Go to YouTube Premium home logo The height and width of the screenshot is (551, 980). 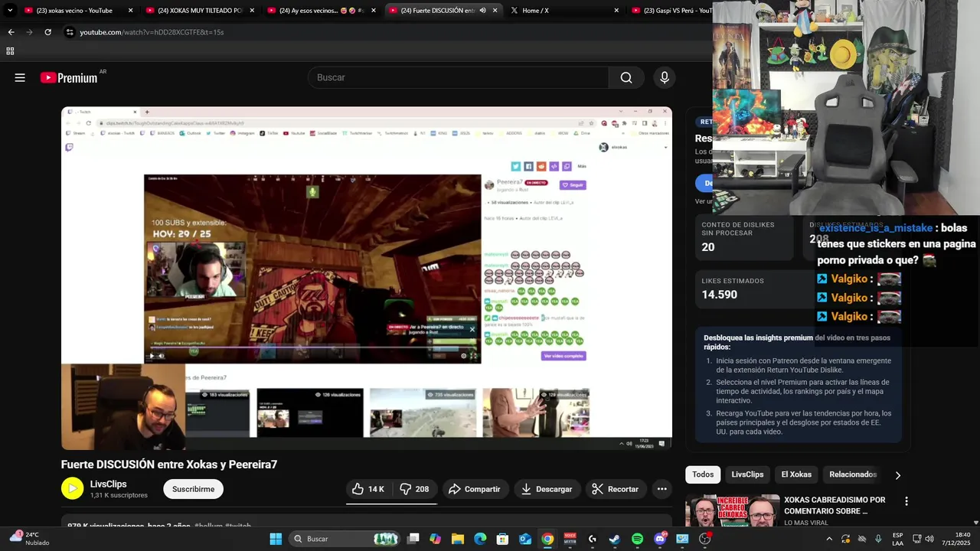(x=69, y=77)
